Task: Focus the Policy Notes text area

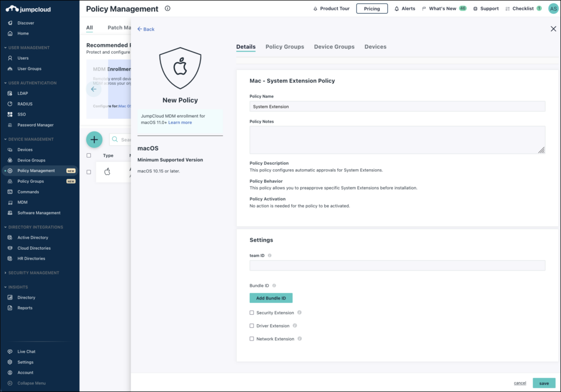Action: (x=397, y=140)
